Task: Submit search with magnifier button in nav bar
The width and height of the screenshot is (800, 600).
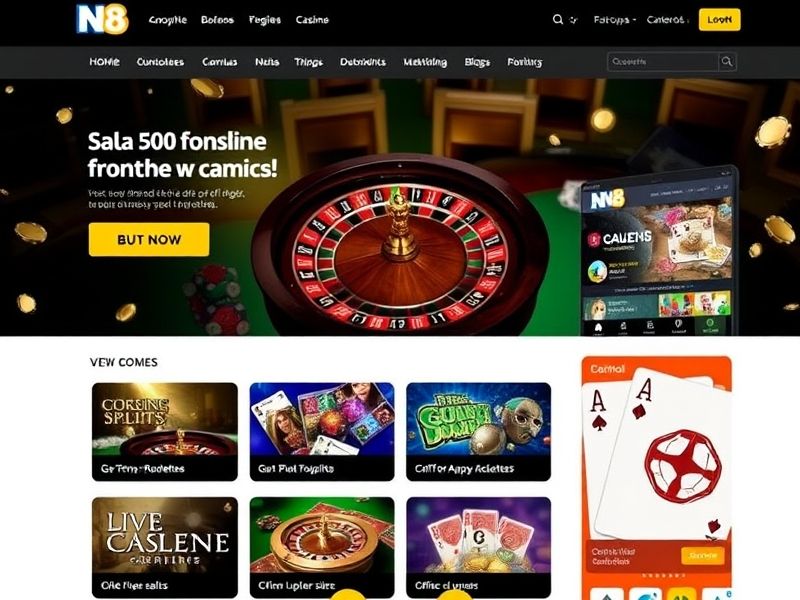Action: (727, 62)
